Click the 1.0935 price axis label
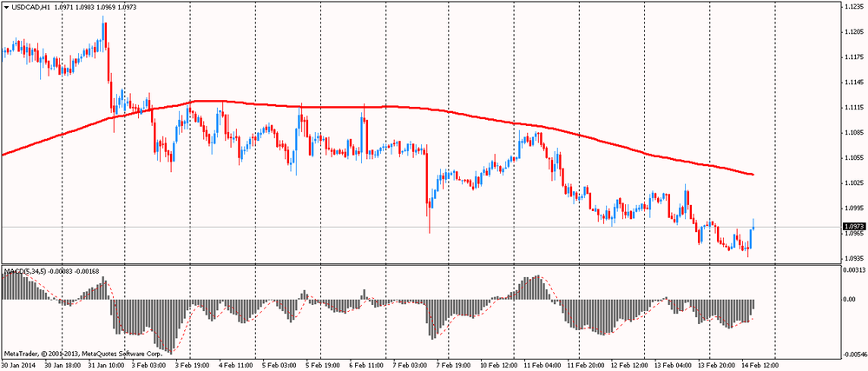The image size is (868, 371). click(852, 258)
